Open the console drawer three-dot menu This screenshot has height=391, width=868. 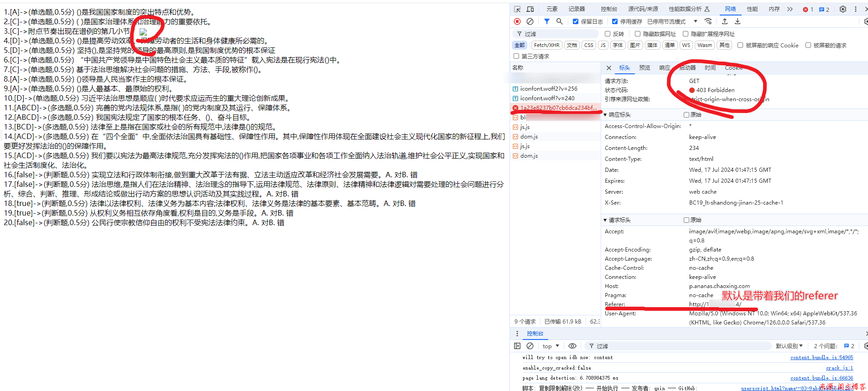(x=517, y=334)
